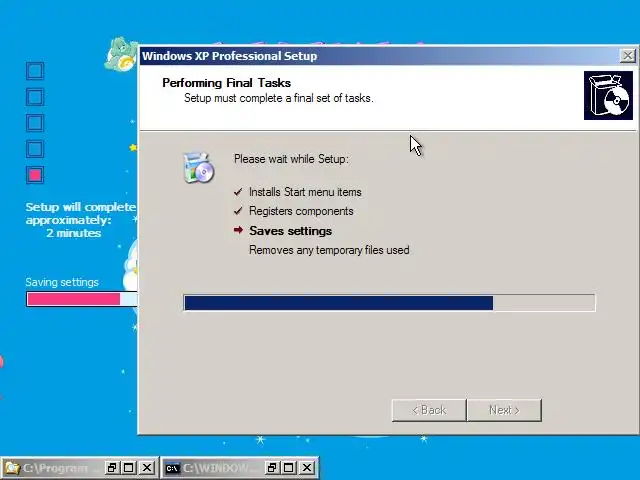Click 'Setup must complete a final set of tasks' text
Image resolution: width=640 pixels, height=480 pixels.
(279, 98)
